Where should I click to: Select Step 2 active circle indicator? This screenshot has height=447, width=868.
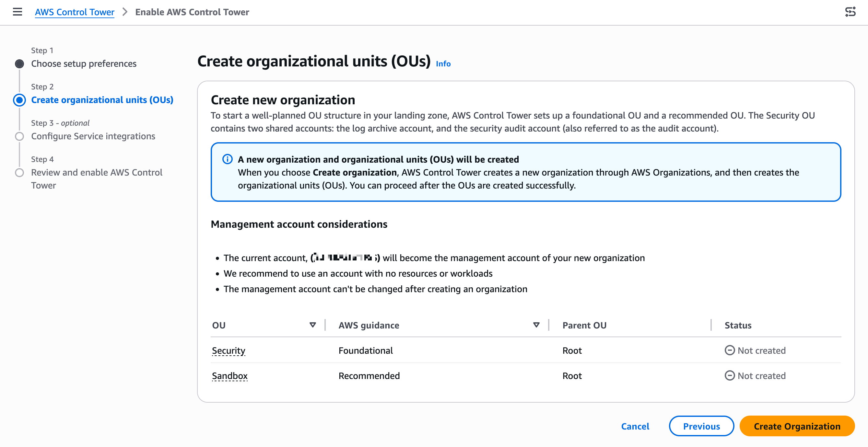[19, 100]
